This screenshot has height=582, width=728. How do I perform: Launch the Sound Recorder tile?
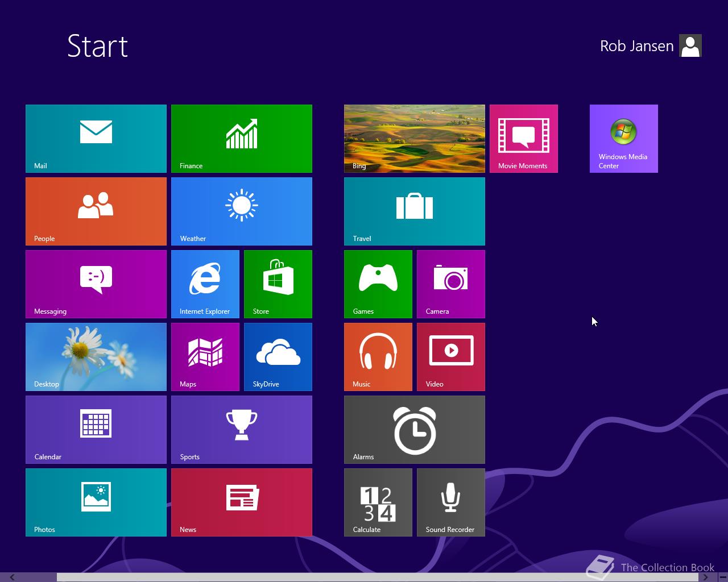click(451, 502)
